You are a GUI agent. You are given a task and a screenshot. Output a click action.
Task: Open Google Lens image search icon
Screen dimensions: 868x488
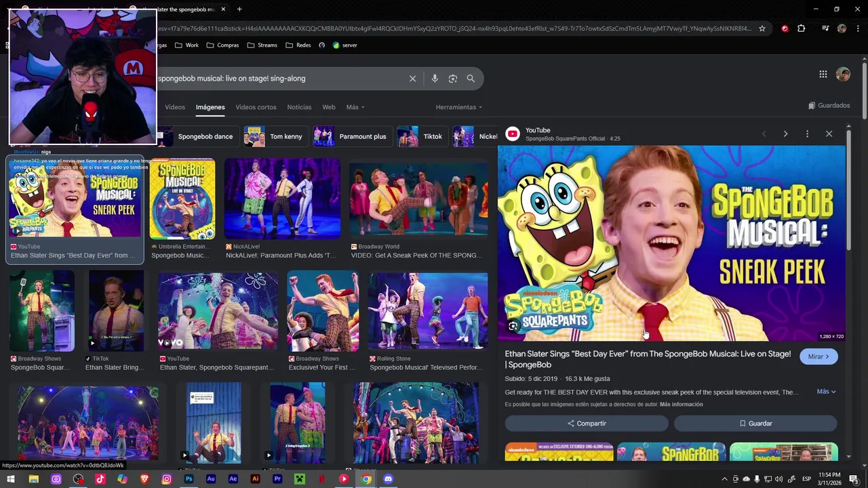pos(453,79)
